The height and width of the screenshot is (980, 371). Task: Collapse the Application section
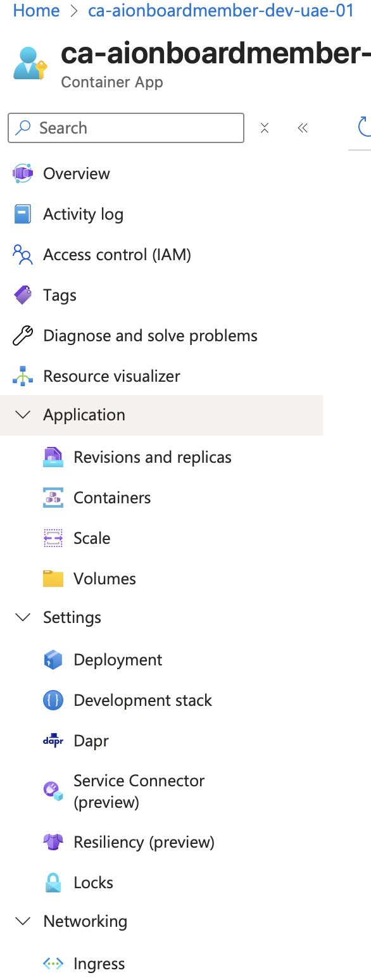coord(23,415)
